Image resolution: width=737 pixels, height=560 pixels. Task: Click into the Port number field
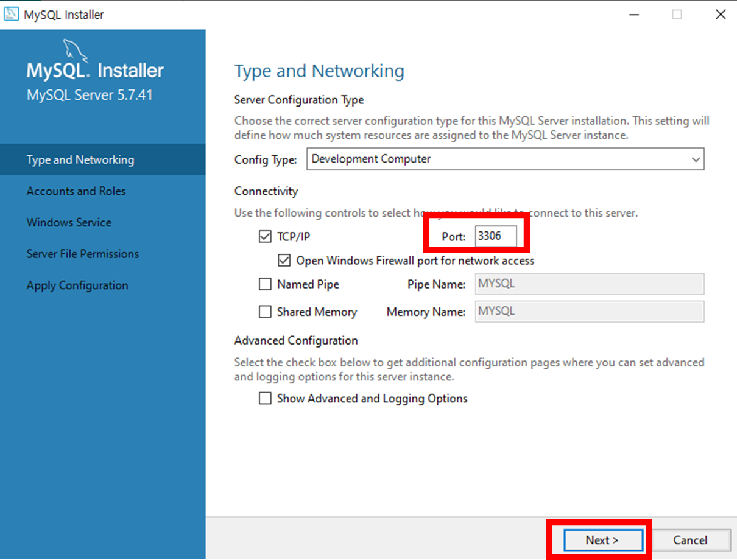pyautogui.click(x=496, y=236)
